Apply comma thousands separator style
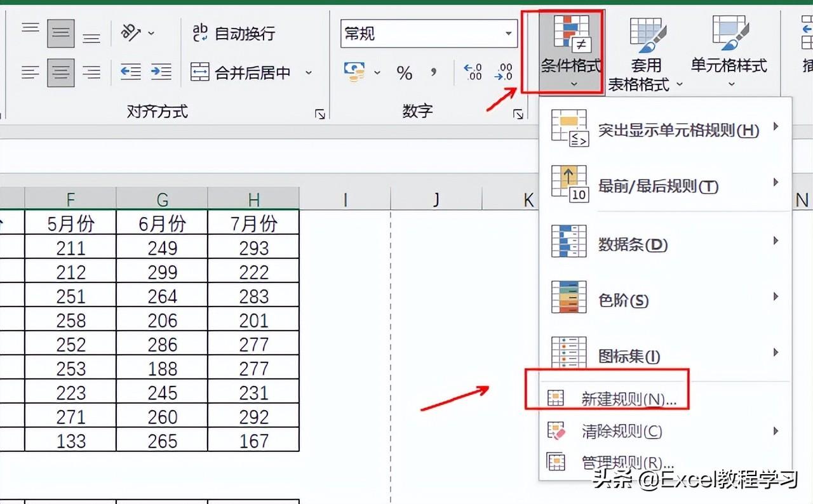 (434, 72)
